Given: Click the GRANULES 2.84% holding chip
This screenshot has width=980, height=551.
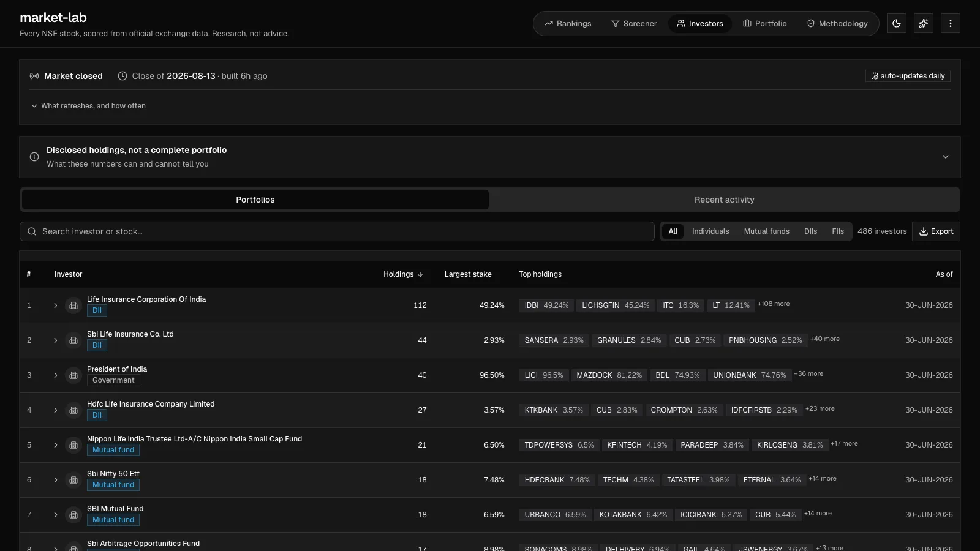Looking at the screenshot, I should click(629, 340).
